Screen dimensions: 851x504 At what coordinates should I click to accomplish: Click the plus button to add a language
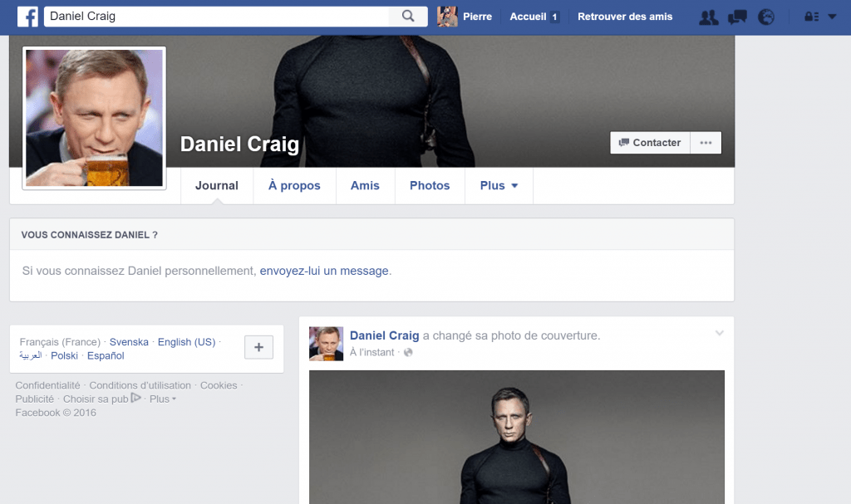point(259,347)
